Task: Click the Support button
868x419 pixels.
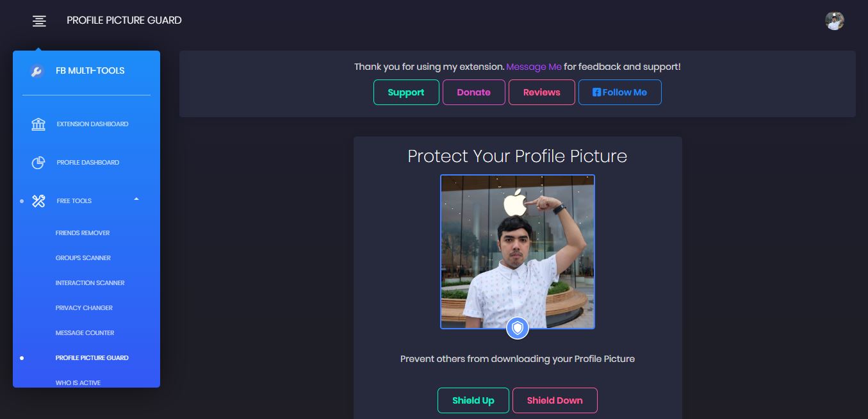Action: tap(406, 92)
